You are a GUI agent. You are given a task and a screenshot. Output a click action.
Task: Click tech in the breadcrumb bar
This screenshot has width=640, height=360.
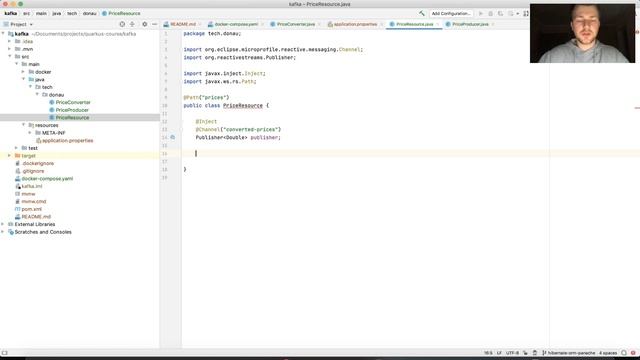click(72, 13)
